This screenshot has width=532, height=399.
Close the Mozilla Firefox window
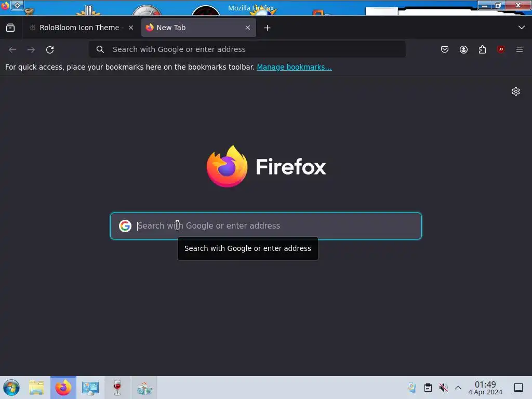(518, 5)
